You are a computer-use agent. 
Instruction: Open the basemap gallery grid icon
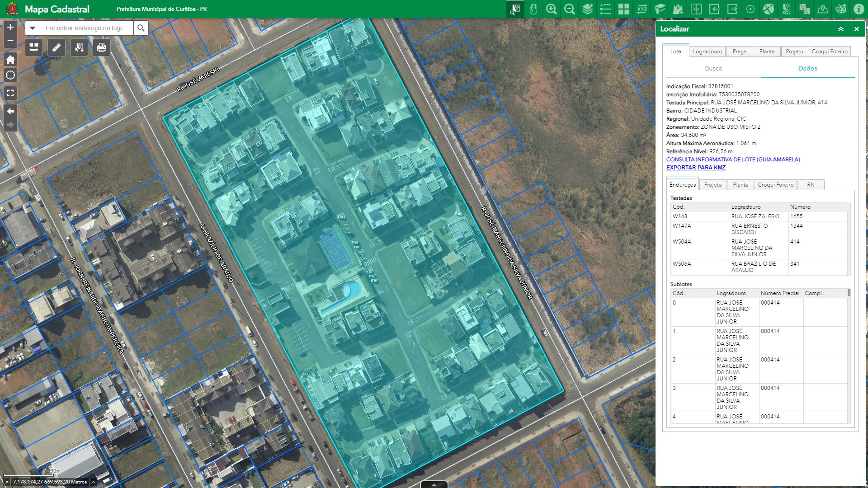point(624,9)
